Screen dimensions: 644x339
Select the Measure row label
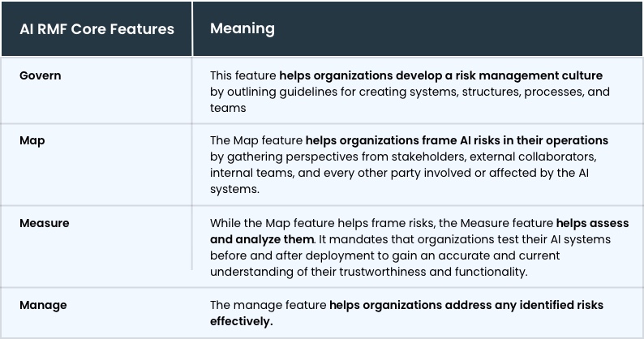[x=44, y=221]
